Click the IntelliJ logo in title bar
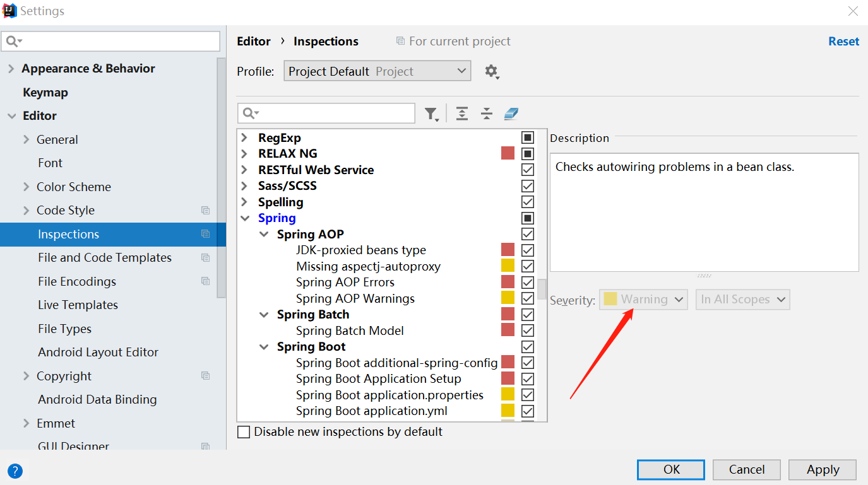868x485 pixels. coord(9,11)
